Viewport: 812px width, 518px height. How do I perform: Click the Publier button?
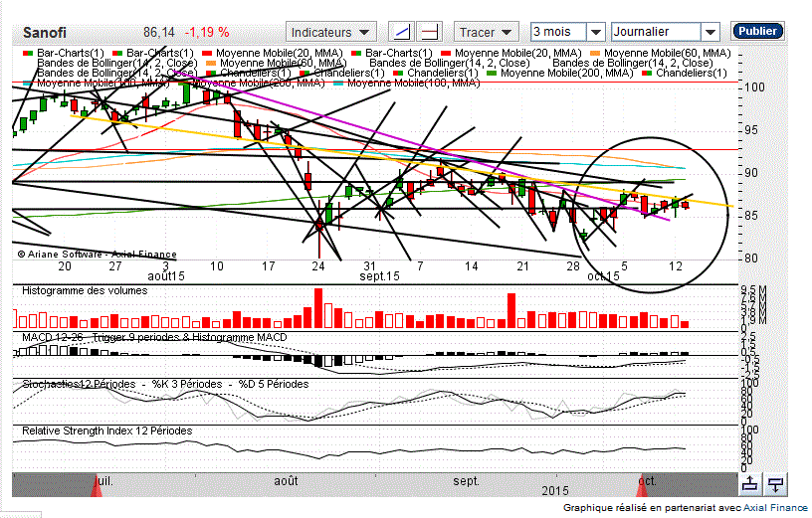tap(757, 31)
